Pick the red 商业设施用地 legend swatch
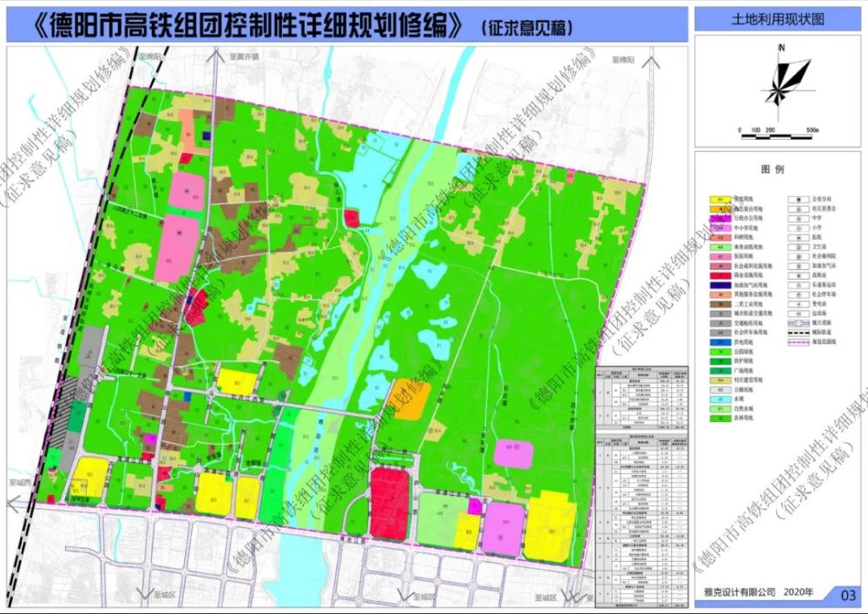868x614 pixels. coord(720,275)
